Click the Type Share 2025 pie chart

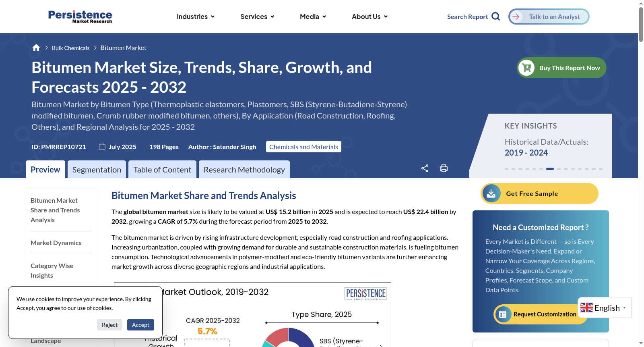coord(288,337)
